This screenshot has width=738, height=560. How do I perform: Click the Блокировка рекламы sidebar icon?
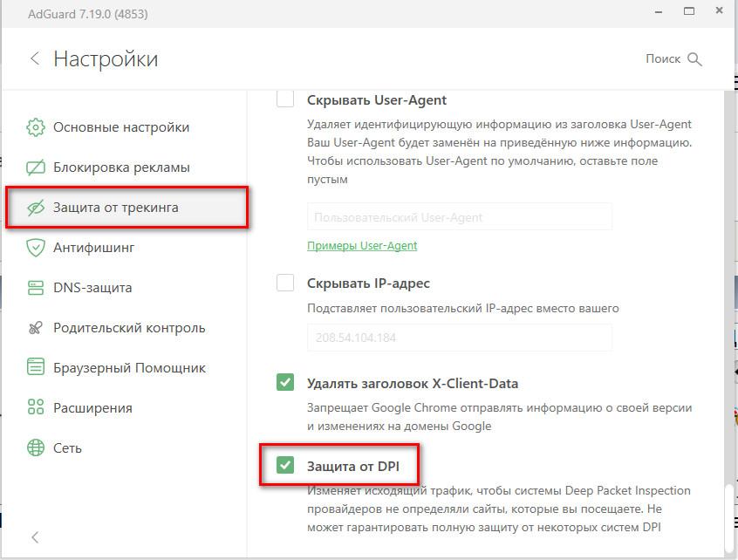(x=36, y=167)
